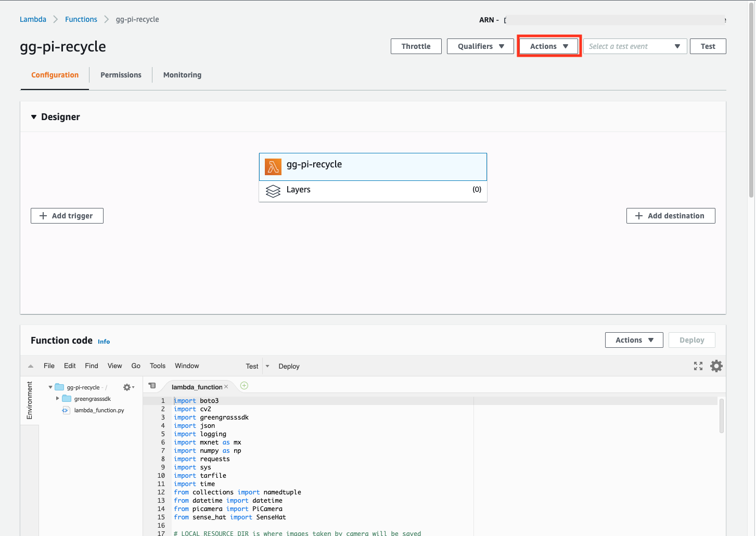756x536 pixels.
Task: Add a new editor tab with plus icon
Action: [244, 386]
